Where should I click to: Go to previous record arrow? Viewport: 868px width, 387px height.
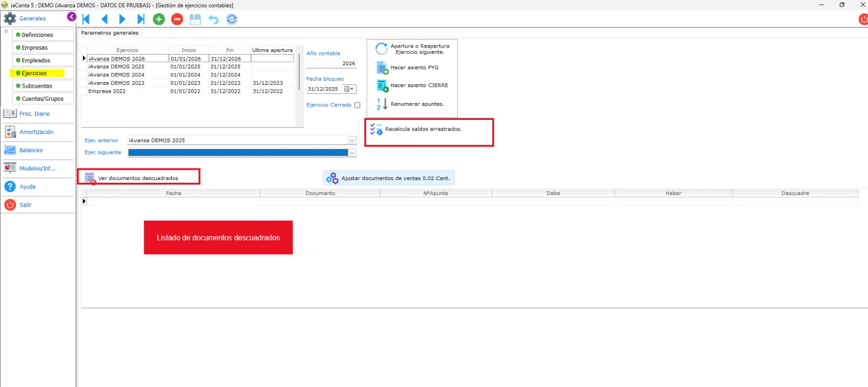104,19
